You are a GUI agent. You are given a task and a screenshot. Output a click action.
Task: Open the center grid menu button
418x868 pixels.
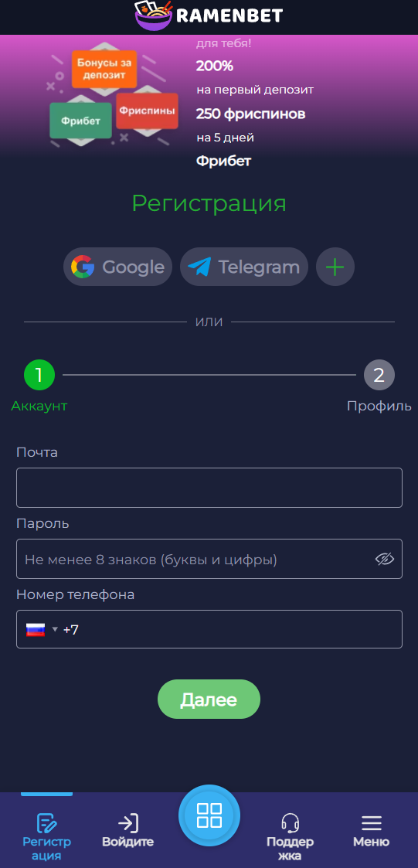pos(209,815)
